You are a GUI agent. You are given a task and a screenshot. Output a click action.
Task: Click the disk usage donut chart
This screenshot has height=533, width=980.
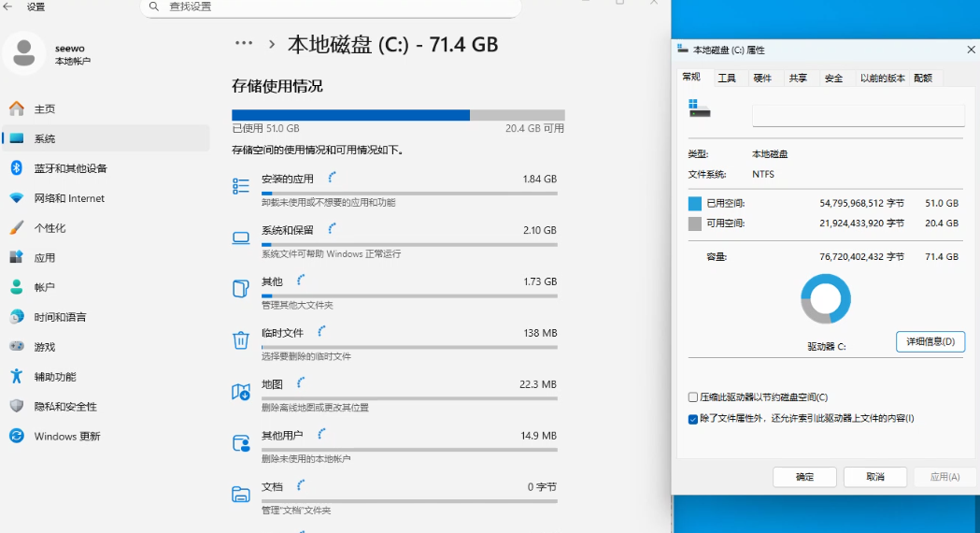point(826,299)
